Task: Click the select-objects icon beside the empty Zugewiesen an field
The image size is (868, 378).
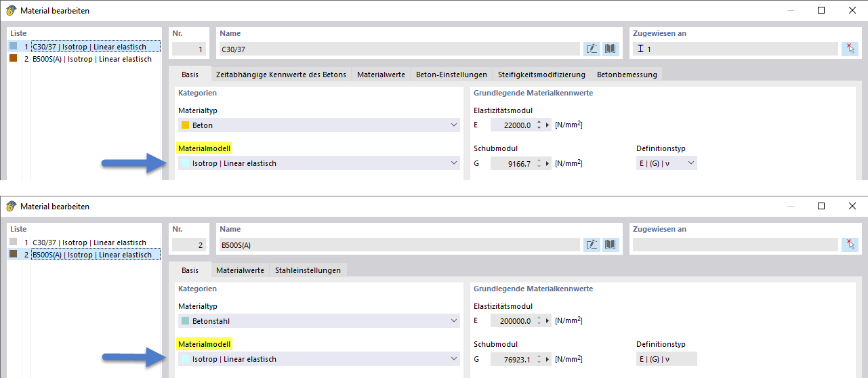Action: click(x=850, y=245)
